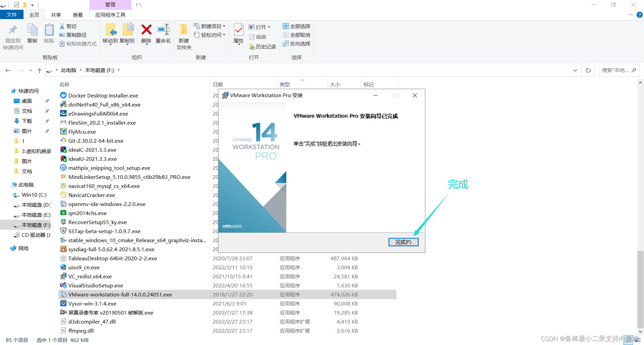Select 本地磁盘 (D:) in sidebar
This screenshot has width=644, height=345.
coord(32,205)
